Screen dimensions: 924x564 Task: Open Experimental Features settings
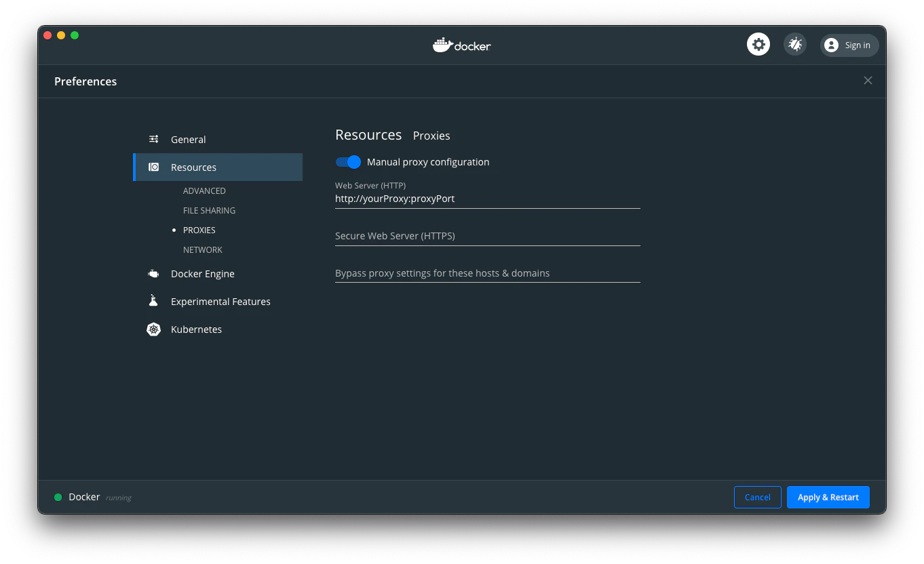click(x=218, y=302)
